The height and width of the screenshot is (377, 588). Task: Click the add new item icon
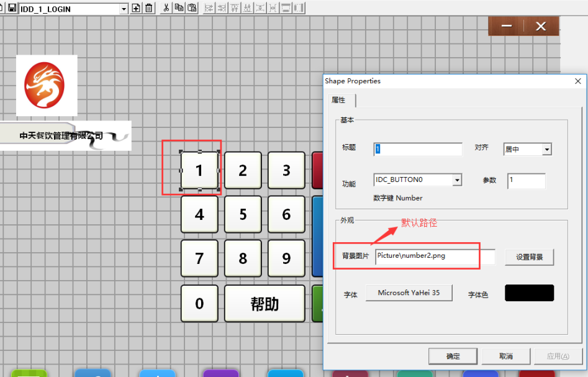point(136,8)
